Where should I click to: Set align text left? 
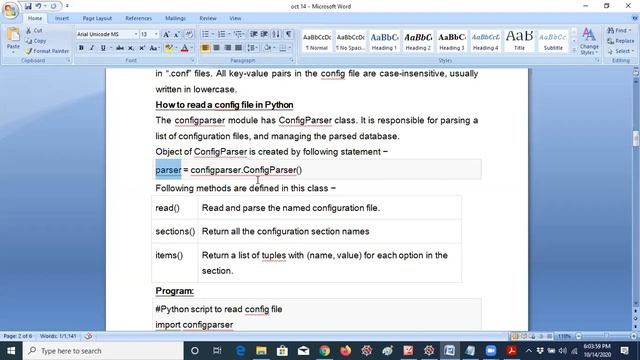[205, 48]
